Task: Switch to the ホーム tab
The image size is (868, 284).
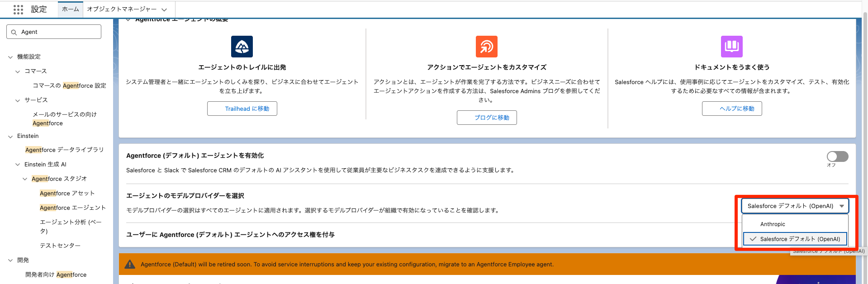Action: [x=70, y=9]
